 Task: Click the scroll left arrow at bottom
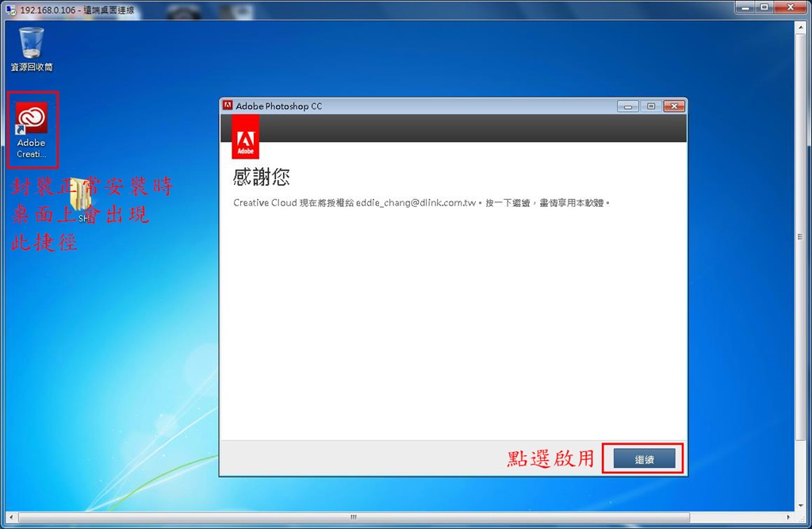11,517
